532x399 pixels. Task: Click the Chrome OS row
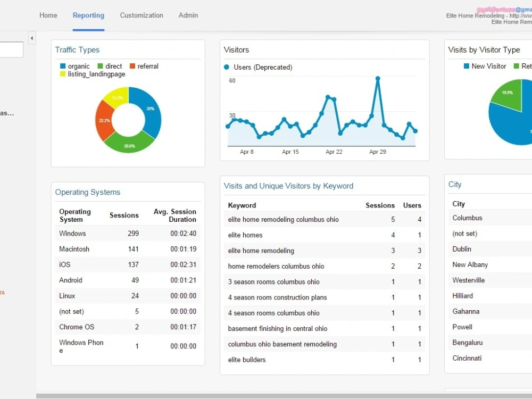(x=128, y=327)
